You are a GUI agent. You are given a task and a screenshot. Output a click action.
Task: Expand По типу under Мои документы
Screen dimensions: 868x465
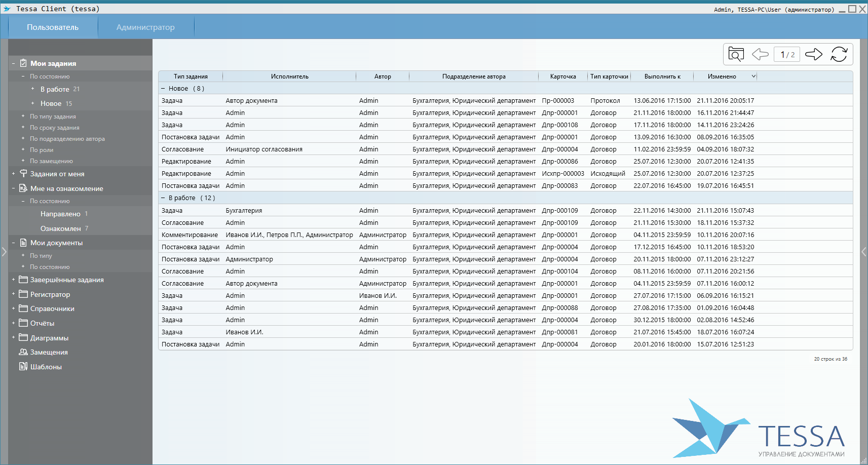23,255
